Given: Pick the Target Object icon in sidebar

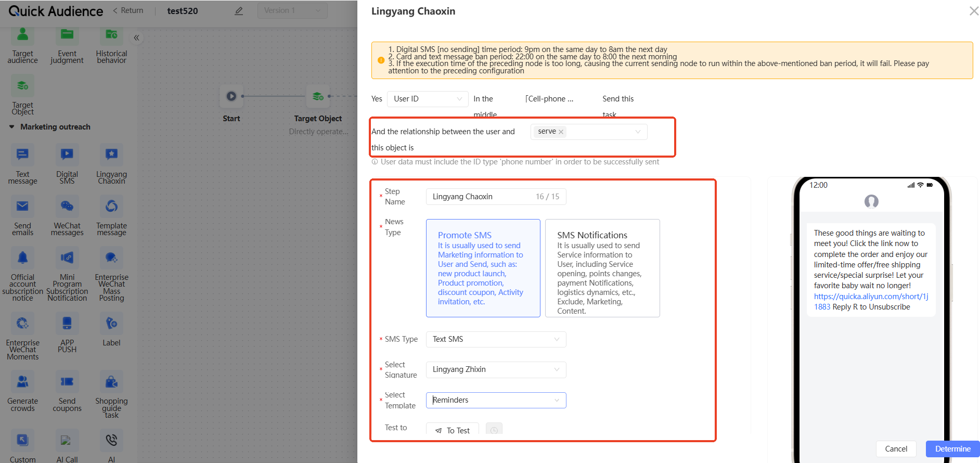Looking at the screenshot, I should [x=22, y=85].
